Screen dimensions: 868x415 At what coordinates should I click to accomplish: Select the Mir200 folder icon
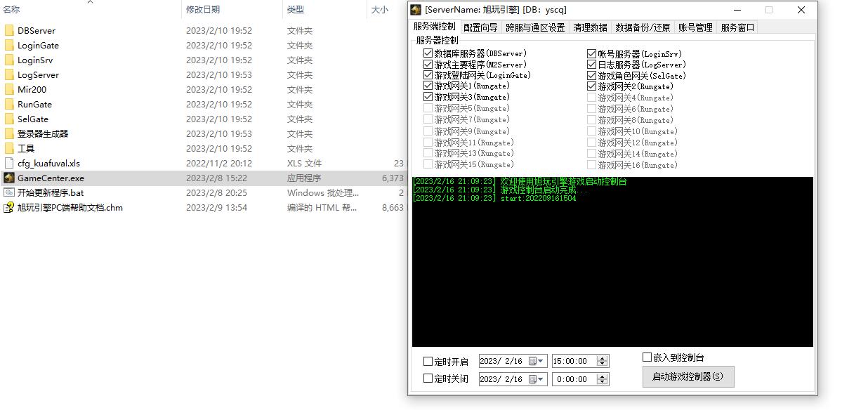[x=9, y=90]
